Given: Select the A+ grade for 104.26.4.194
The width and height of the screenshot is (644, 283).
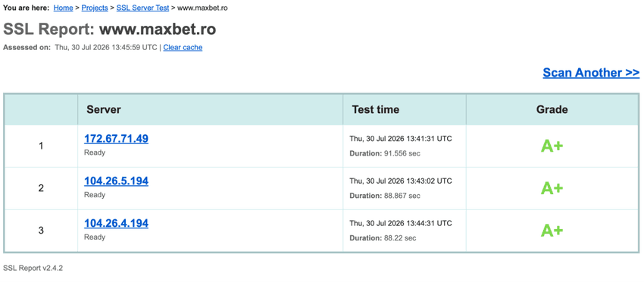Looking at the screenshot, I should (x=552, y=231).
